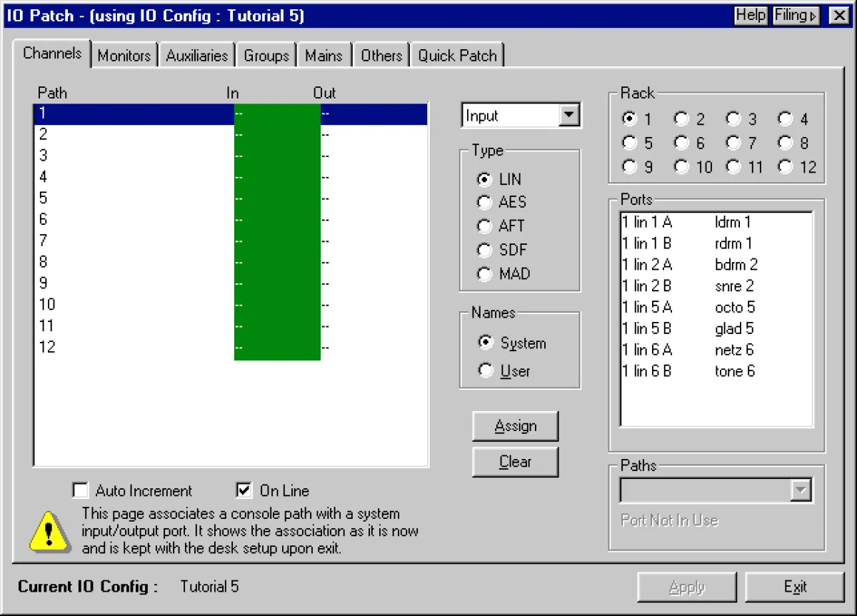Select AES port type
The height and width of the screenshot is (616, 857).
tap(502, 203)
